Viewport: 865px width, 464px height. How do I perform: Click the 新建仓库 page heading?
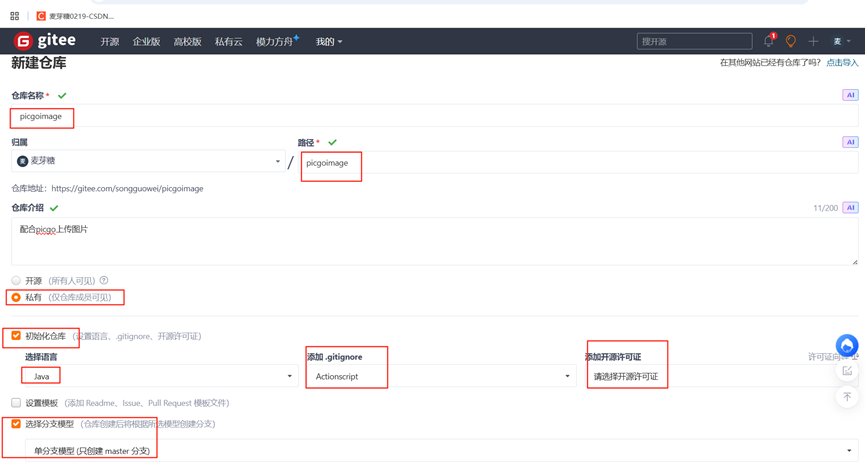tap(39, 63)
